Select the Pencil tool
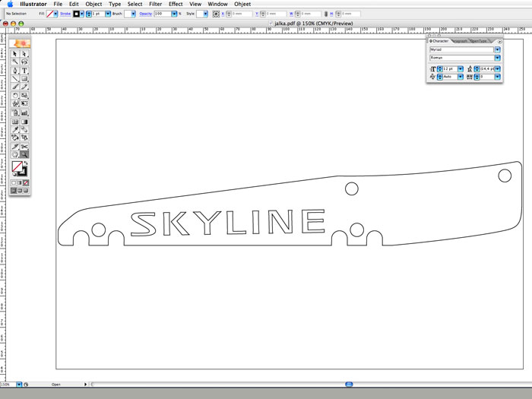 (24, 87)
